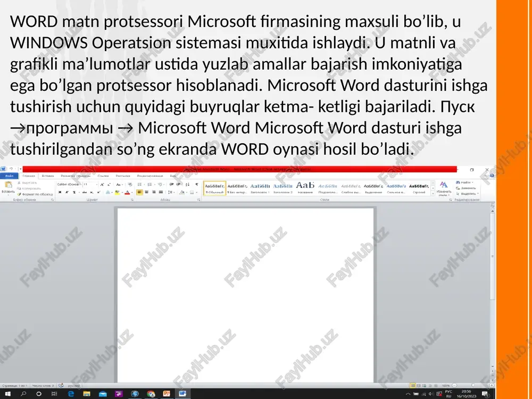Apply the yellow text highlight color
Screen dimensions: 532x399
point(118,193)
